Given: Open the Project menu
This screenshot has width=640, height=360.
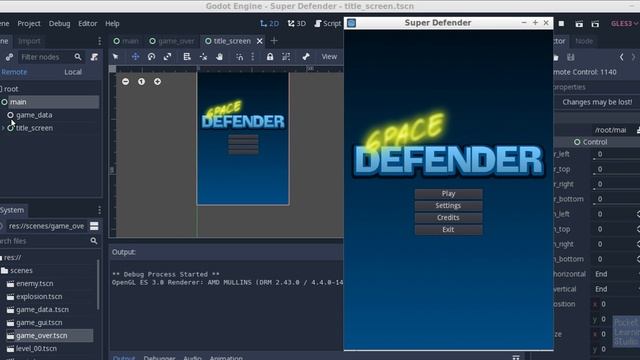Looking at the screenshot, I should coord(29,24).
